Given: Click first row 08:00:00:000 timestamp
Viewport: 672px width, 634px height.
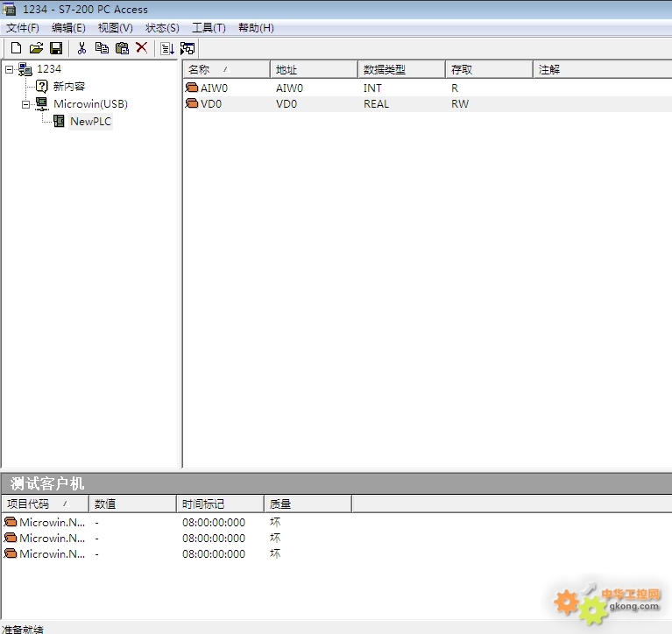Looking at the screenshot, I should tap(214, 522).
